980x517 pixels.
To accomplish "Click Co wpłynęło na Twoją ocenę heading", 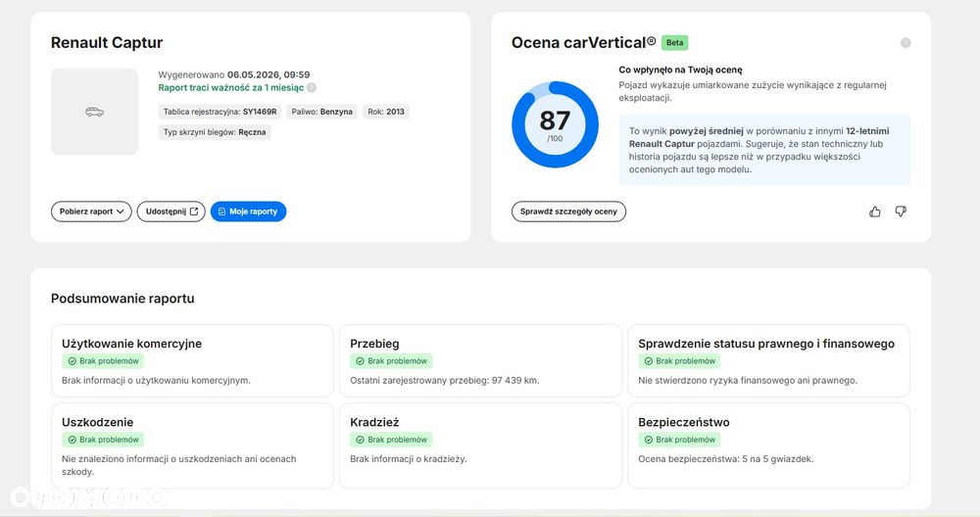I will (x=681, y=70).
